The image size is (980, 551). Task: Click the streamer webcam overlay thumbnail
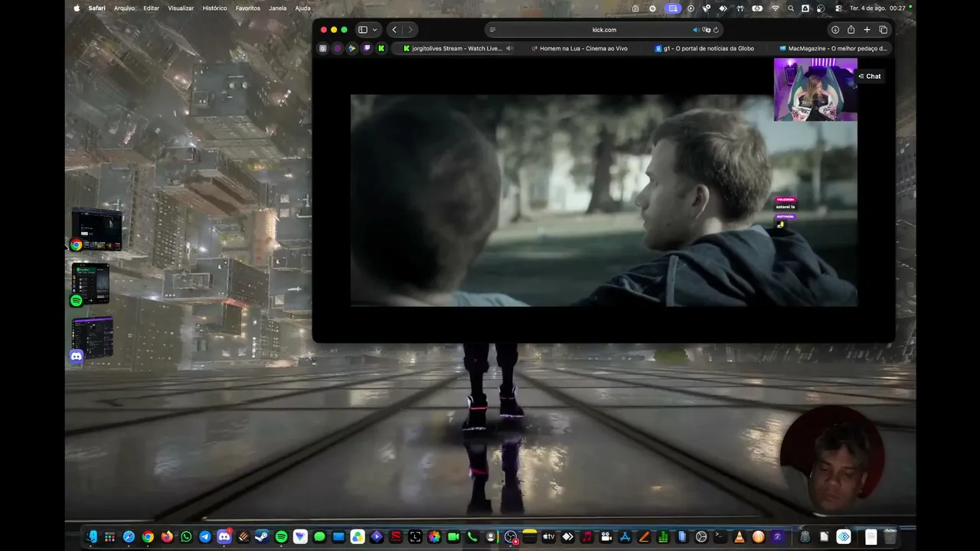815,90
